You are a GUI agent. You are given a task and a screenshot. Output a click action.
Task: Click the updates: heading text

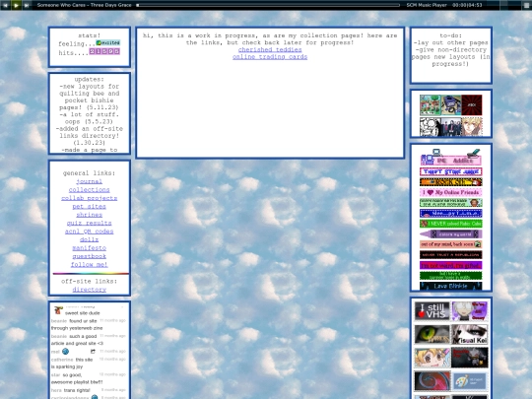(x=90, y=79)
